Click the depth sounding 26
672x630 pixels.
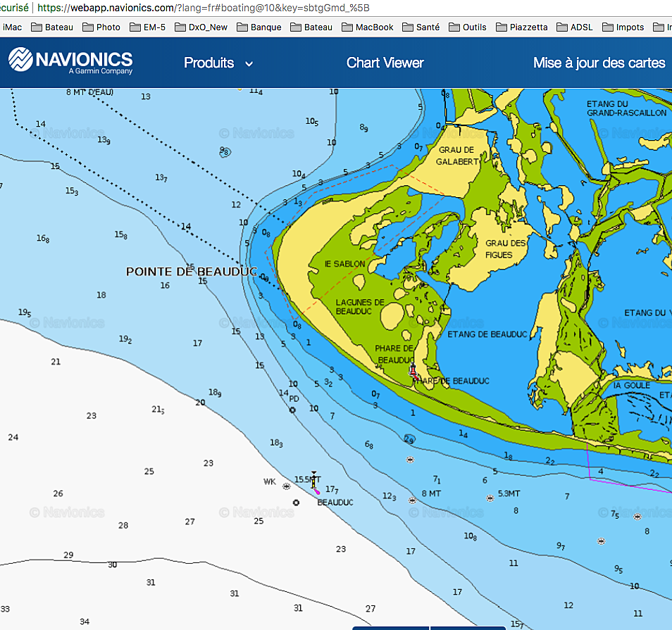58,493
